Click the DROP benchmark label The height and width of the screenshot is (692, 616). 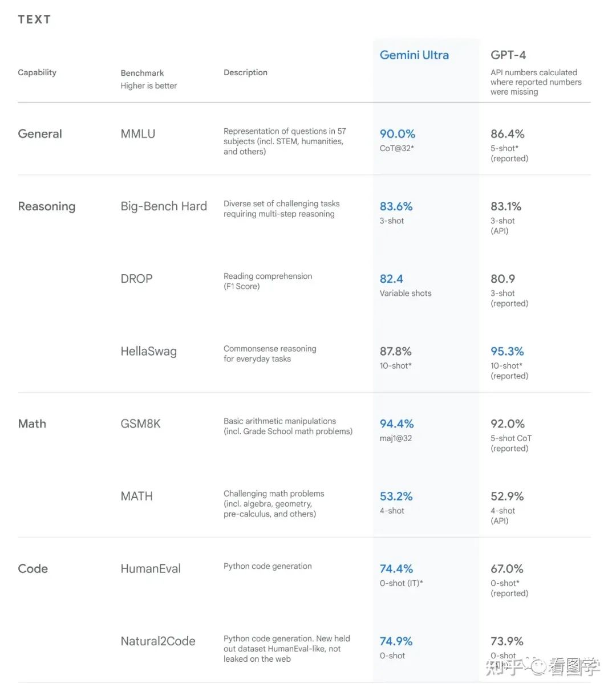point(137,279)
